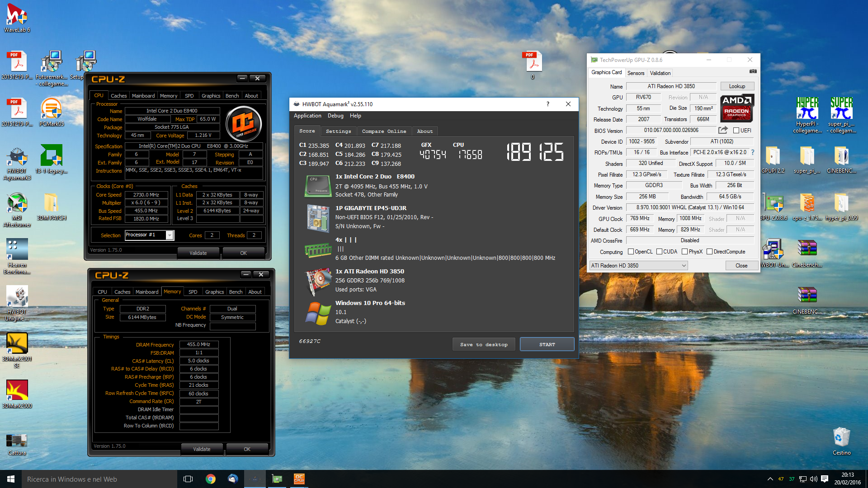This screenshot has height=488, width=868.
Task: Open CINEBENC archive icon below Cinebench
Action: (x=807, y=300)
